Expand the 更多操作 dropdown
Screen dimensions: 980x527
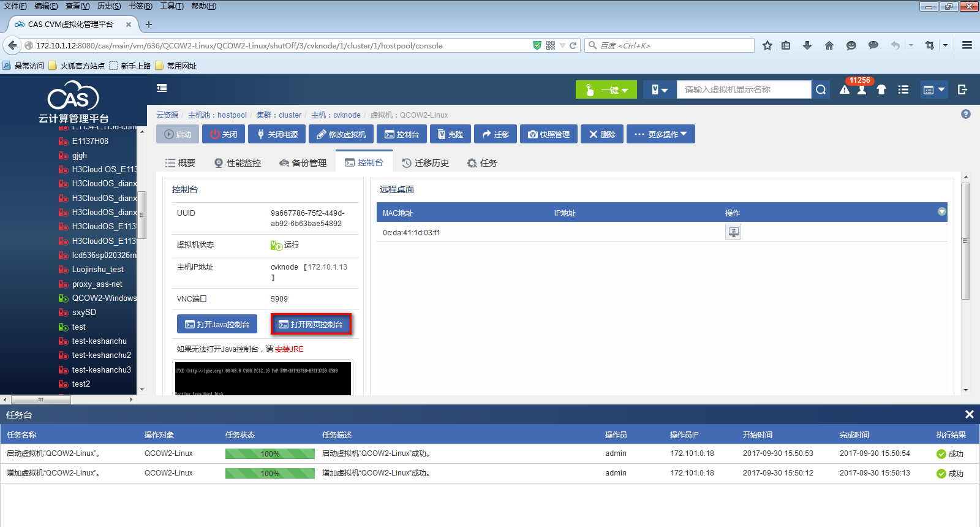[660, 134]
